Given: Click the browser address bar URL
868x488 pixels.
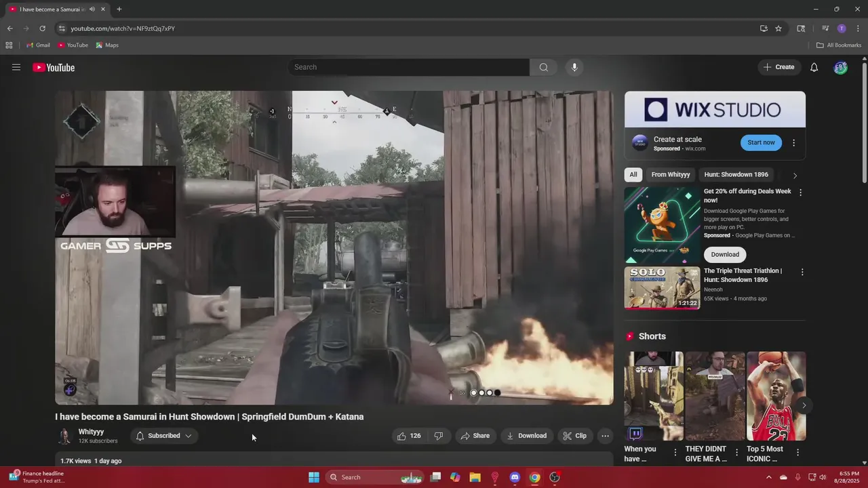Looking at the screenshot, I should (123, 28).
